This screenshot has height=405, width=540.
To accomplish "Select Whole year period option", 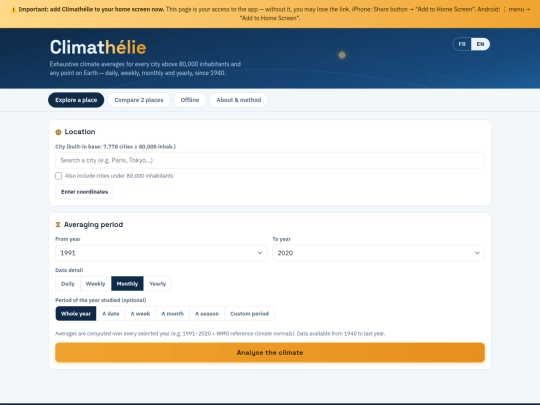I will 76,314.
